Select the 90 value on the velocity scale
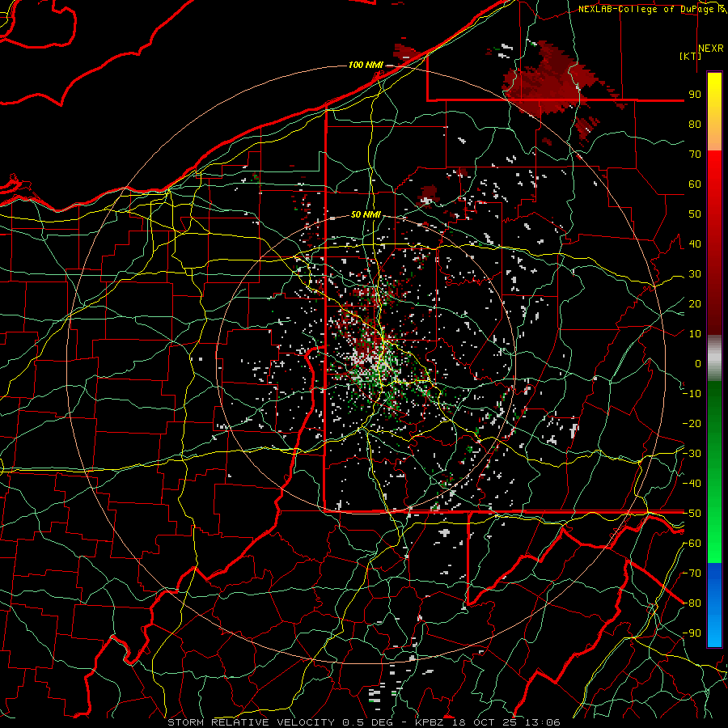 (695, 95)
